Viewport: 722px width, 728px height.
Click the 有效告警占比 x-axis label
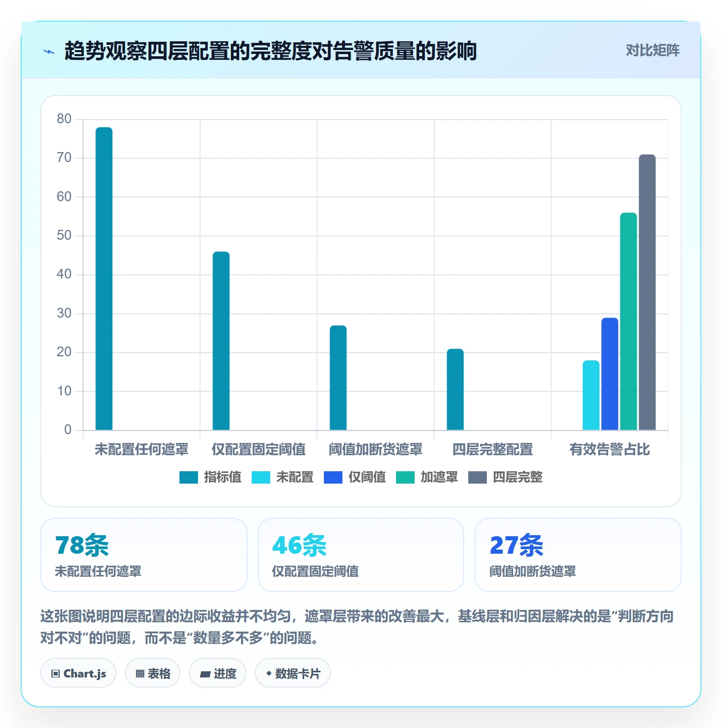(610, 450)
